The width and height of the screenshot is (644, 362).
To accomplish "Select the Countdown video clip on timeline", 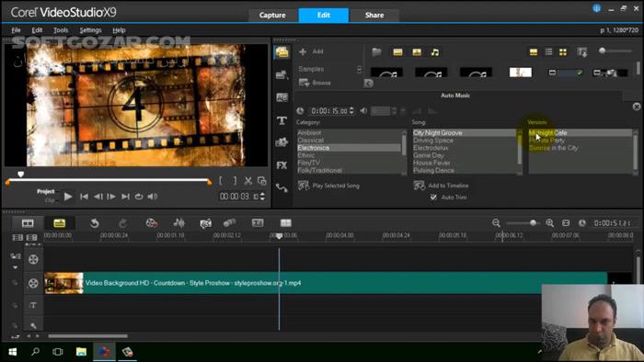I will (x=326, y=283).
